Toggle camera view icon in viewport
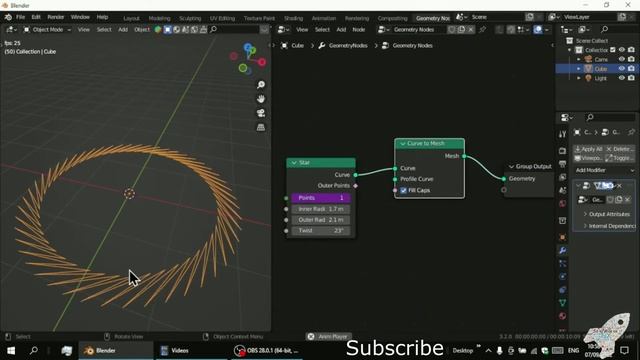Image resolution: width=640 pixels, height=360 pixels. click(x=261, y=113)
